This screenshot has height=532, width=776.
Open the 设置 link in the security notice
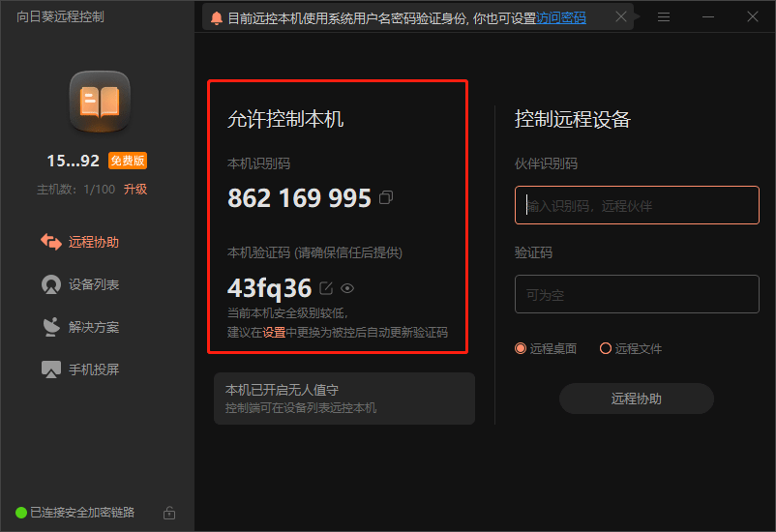coord(274,332)
